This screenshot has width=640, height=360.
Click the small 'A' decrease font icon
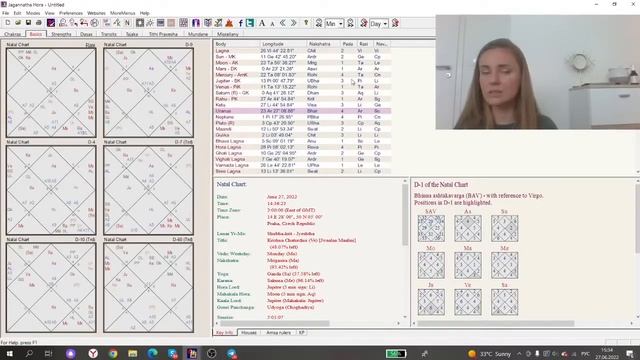point(272,24)
